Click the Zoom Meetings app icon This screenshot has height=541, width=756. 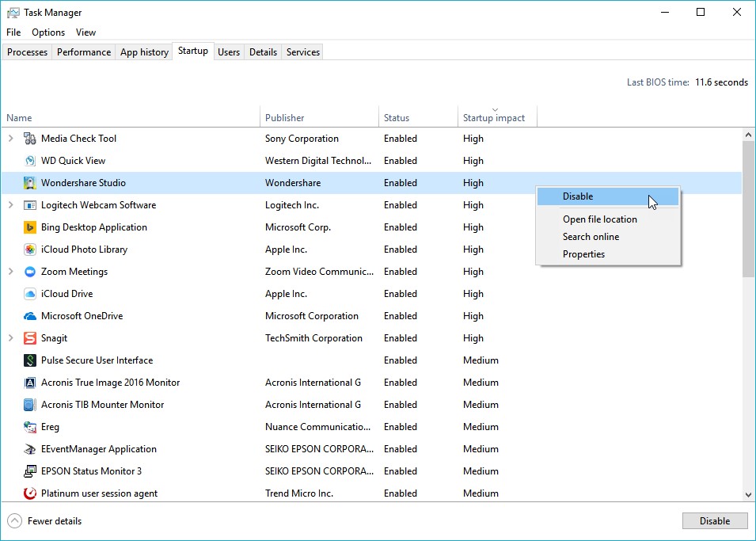[x=30, y=272]
